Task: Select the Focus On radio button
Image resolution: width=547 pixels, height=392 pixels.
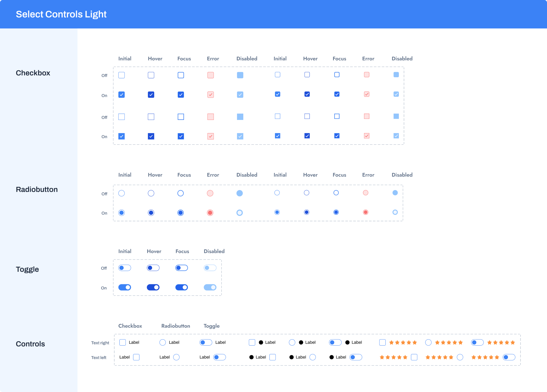Action: click(180, 213)
